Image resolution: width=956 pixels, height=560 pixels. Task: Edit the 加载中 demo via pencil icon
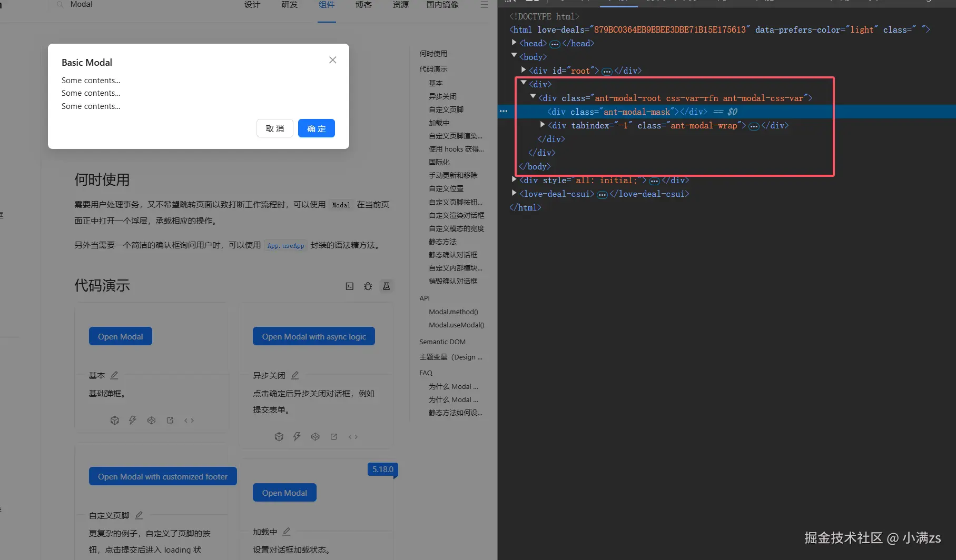coord(287,532)
